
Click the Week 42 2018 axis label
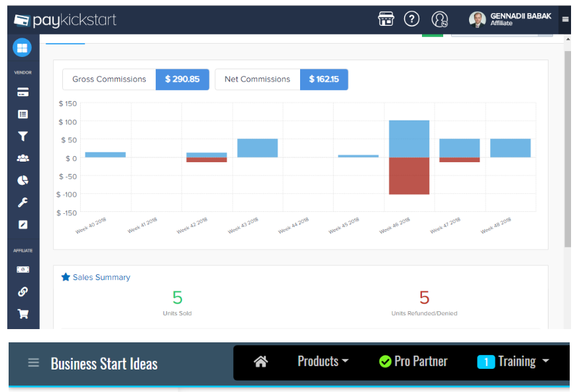point(191,225)
